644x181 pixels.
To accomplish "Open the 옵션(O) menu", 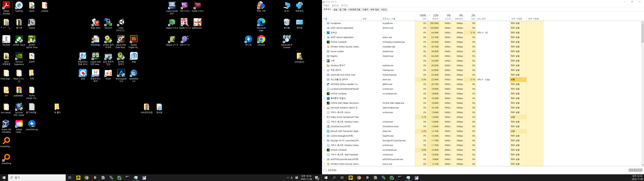I will (335, 6).
